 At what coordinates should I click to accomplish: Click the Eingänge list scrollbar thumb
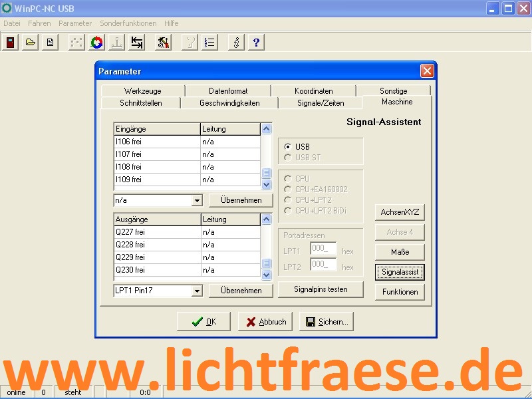[267, 173]
